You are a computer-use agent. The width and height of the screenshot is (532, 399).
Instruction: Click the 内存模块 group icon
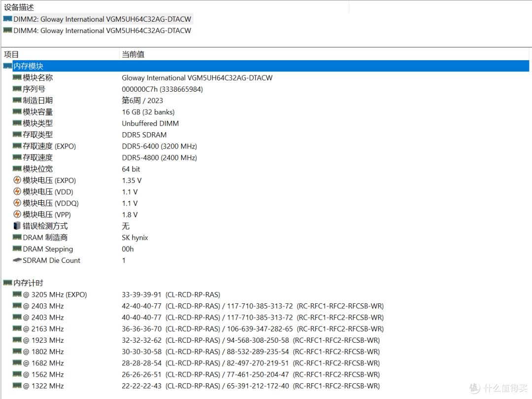coord(7,66)
